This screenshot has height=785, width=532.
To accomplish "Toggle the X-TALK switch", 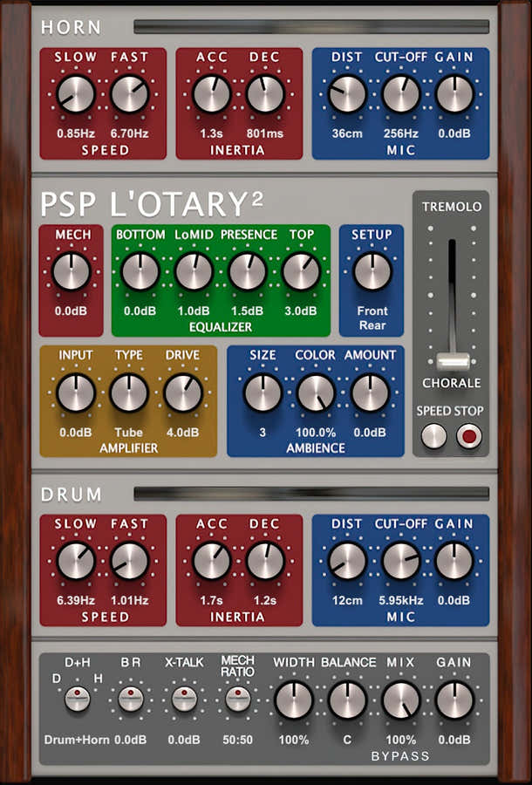I will (185, 699).
